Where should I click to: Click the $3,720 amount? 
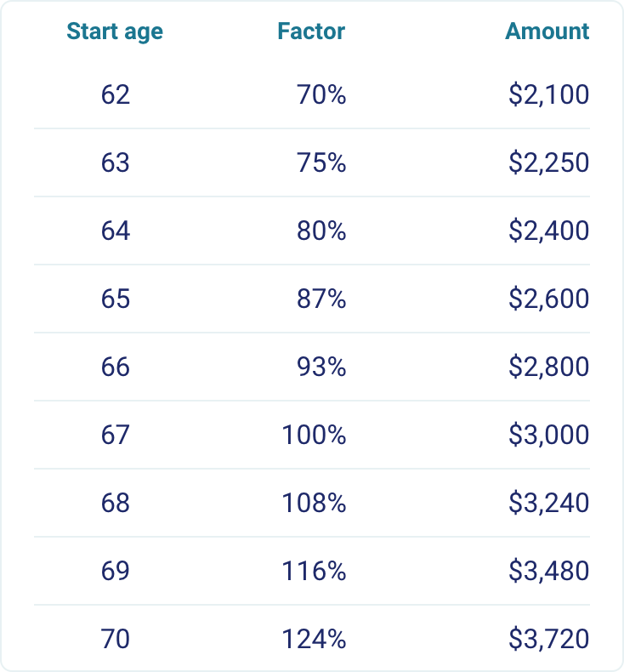(548, 639)
